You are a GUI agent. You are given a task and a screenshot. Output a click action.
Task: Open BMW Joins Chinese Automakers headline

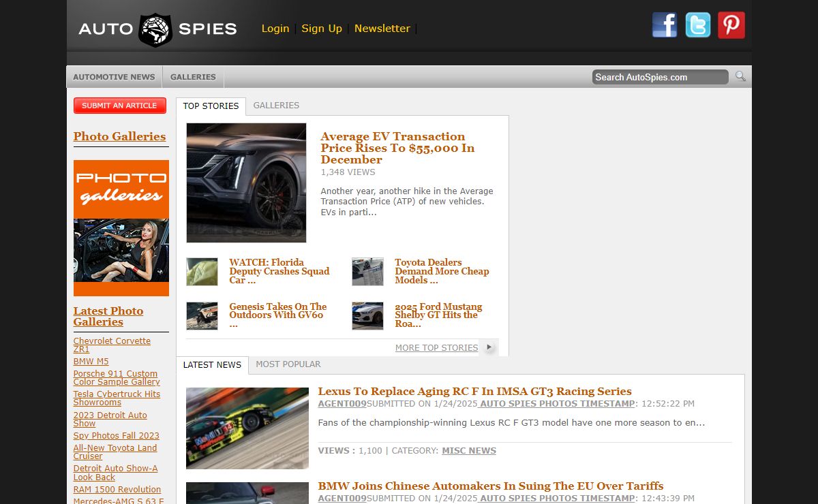pyautogui.click(x=491, y=486)
